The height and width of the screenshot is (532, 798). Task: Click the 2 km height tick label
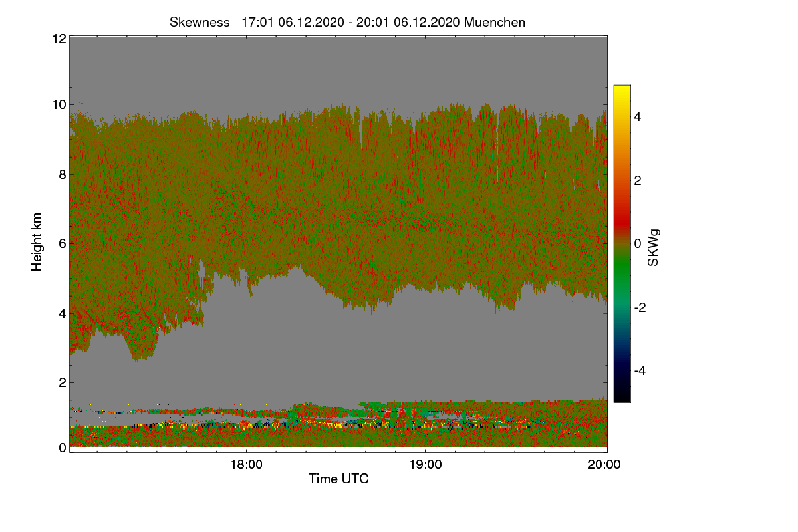(x=63, y=382)
